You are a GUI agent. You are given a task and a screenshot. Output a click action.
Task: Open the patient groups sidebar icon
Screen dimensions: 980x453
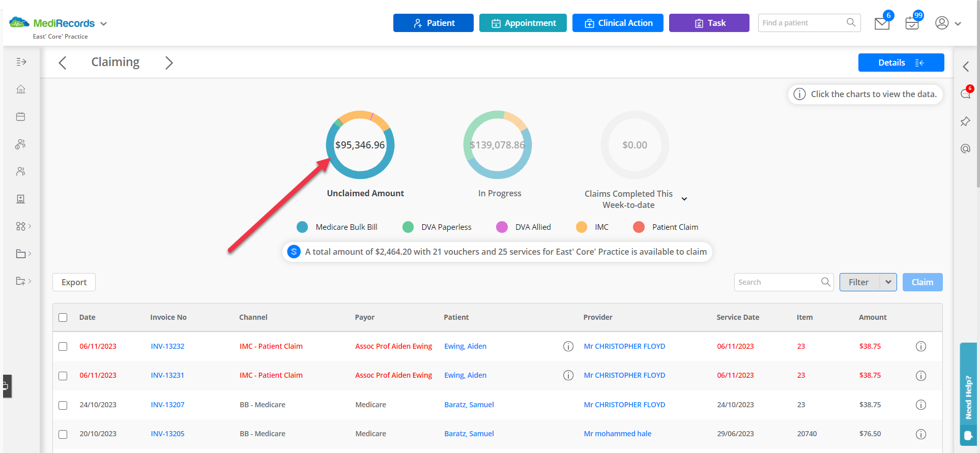coord(21,144)
